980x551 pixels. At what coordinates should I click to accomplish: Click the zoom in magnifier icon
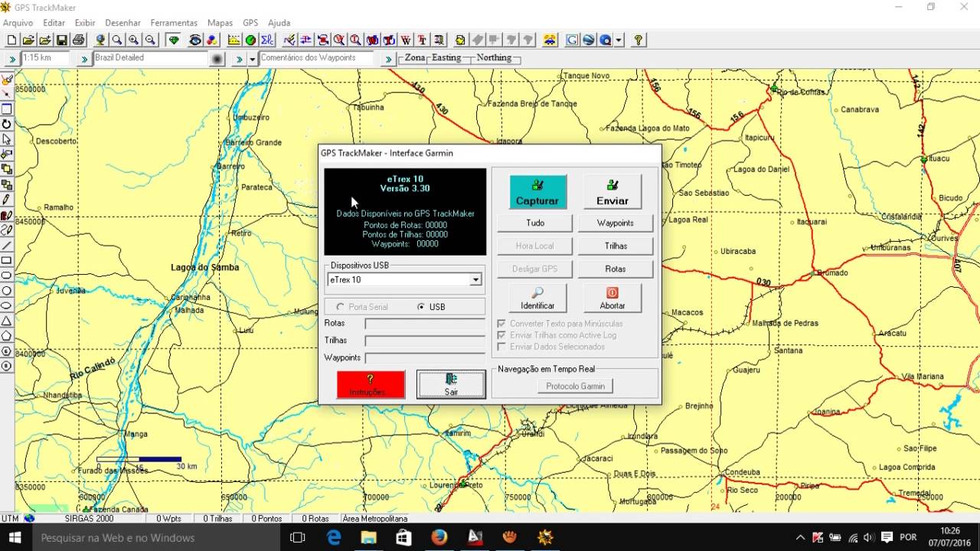pyautogui.click(x=134, y=40)
